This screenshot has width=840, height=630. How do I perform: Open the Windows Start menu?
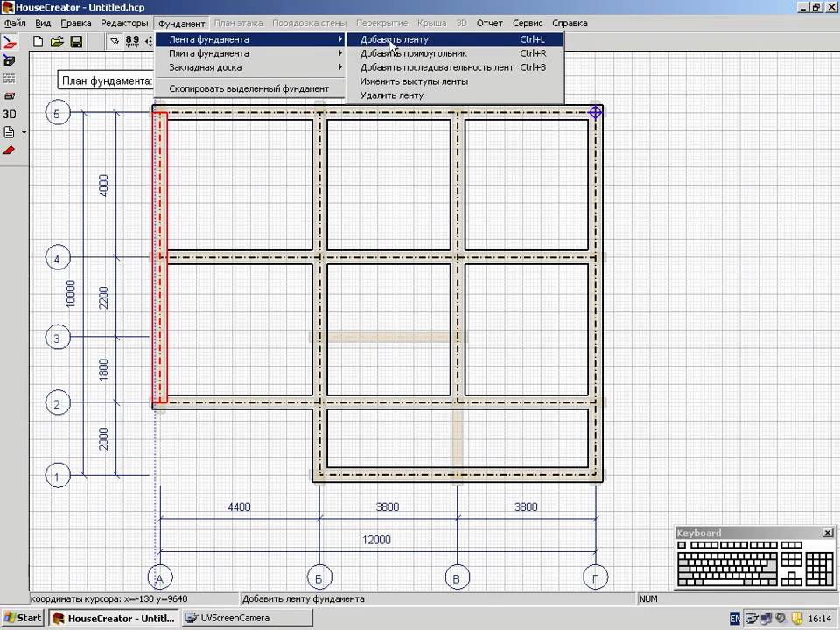pyautogui.click(x=23, y=618)
